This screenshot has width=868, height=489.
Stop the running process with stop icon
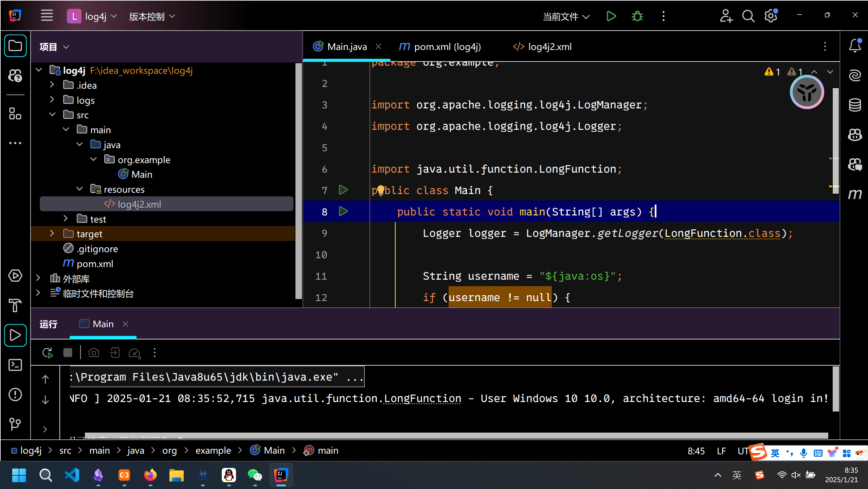(68, 353)
